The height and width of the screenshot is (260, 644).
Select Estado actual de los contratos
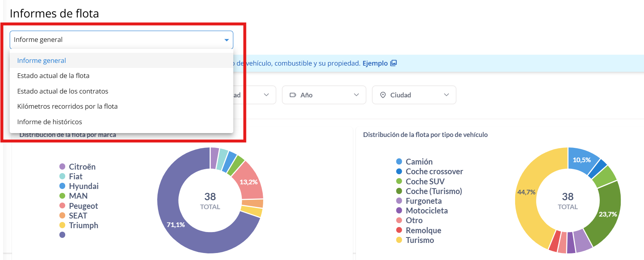[x=62, y=91]
